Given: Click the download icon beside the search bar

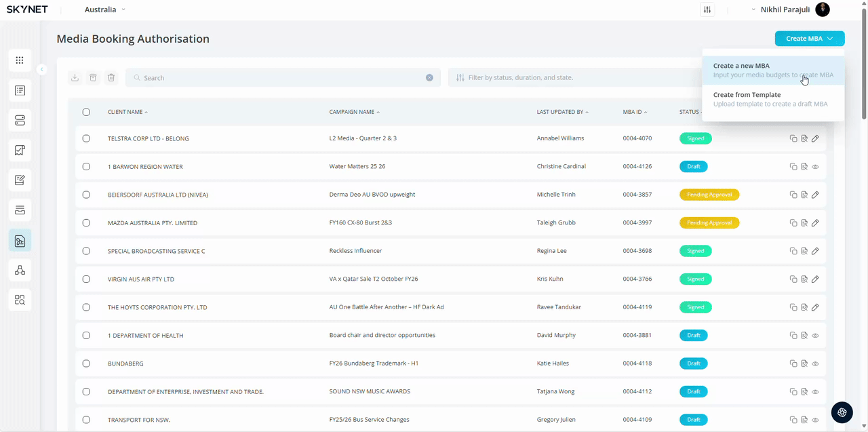Looking at the screenshot, I should (x=75, y=78).
